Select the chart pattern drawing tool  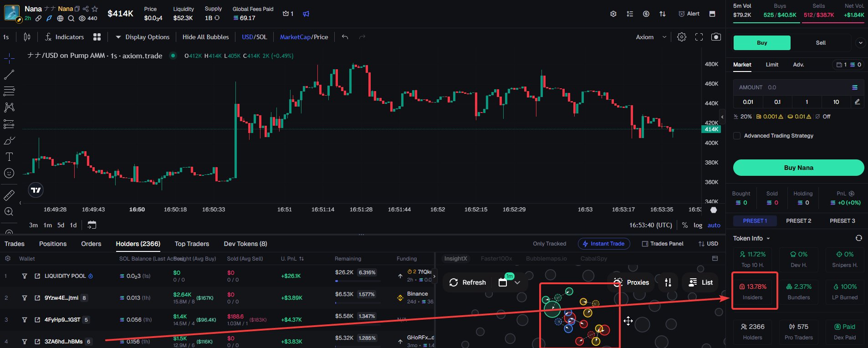[x=9, y=107]
